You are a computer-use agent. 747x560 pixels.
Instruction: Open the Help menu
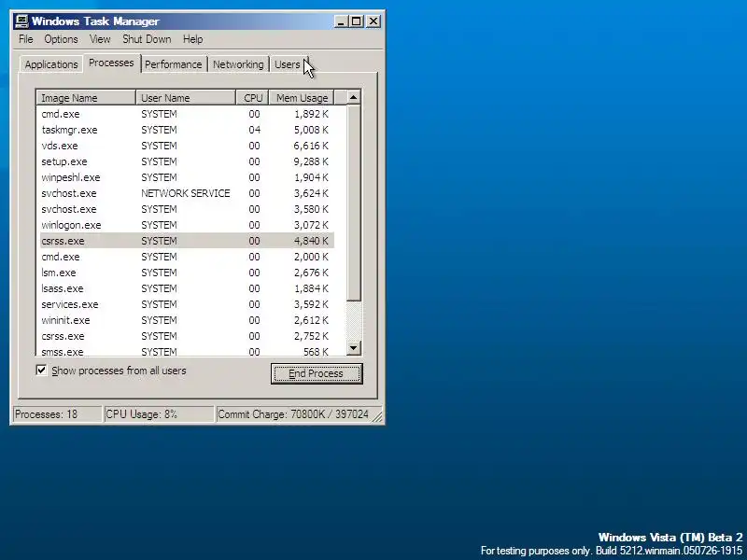(193, 39)
